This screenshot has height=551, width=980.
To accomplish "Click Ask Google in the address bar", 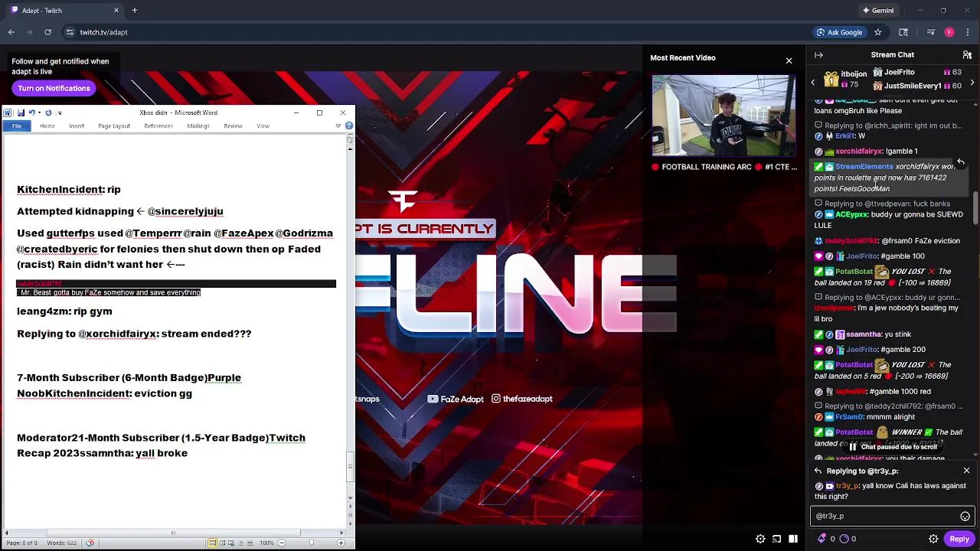I will pos(839,32).
